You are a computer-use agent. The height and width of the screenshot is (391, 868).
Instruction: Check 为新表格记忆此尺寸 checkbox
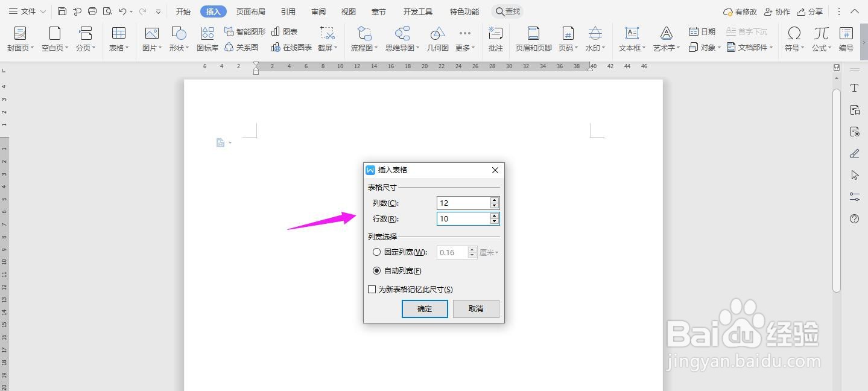(x=372, y=290)
